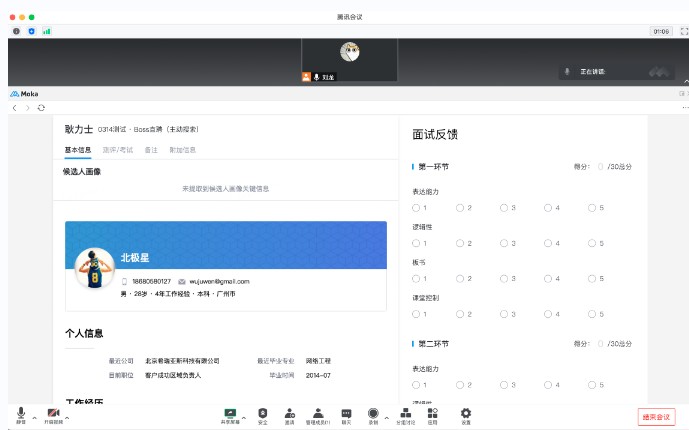Turn on the camera with 开启视频
The image size is (689, 430).
click(53, 413)
